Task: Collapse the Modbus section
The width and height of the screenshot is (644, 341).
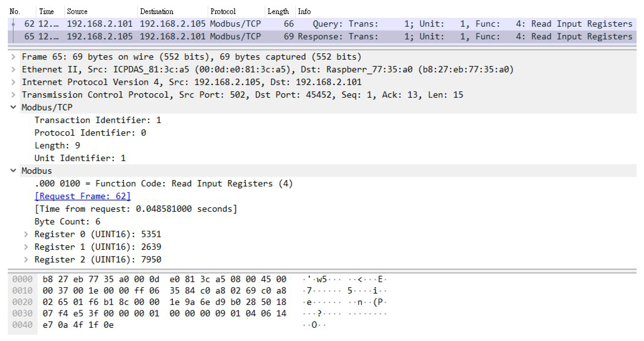Action: point(13,171)
